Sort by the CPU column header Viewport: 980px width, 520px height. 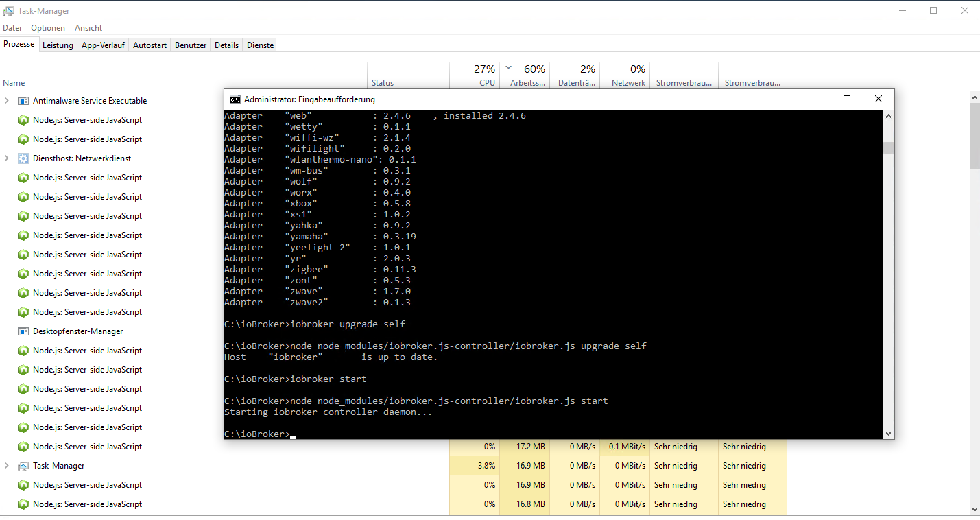(475, 75)
